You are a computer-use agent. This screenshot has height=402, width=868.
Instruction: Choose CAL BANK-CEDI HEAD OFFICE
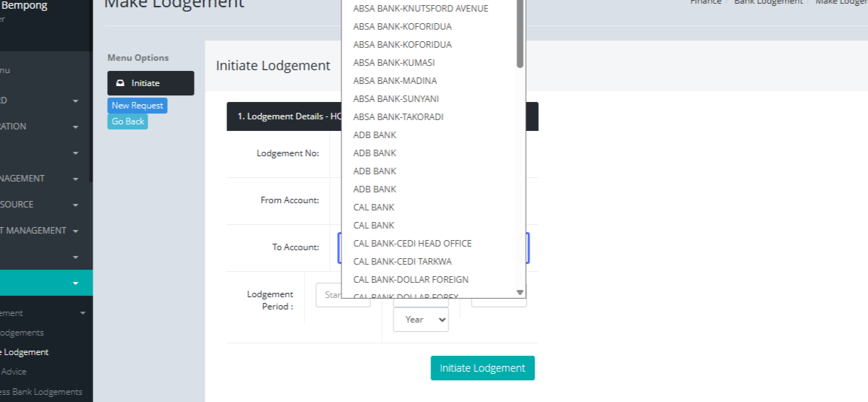pyautogui.click(x=412, y=244)
